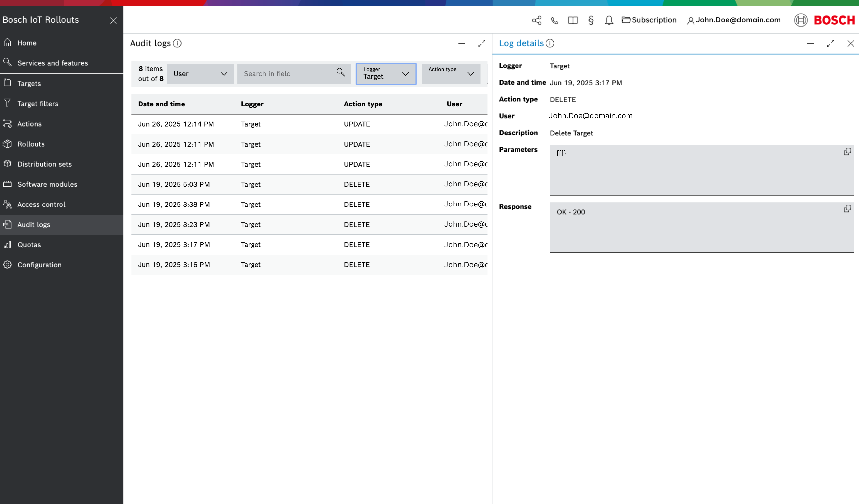Image resolution: width=859 pixels, height=504 pixels.
Task: Click the Audit logs info icon
Action: coord(177,43)
